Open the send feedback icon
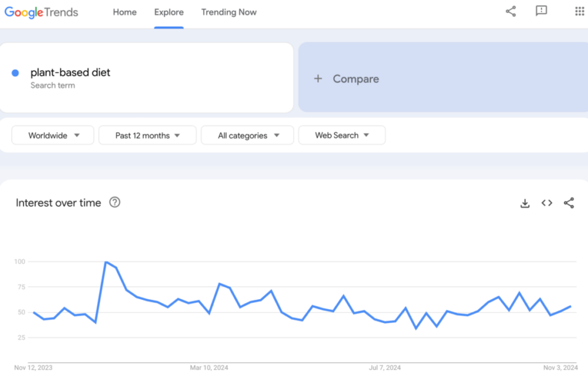Screen dimensions: 588x386 click(541, 11)
